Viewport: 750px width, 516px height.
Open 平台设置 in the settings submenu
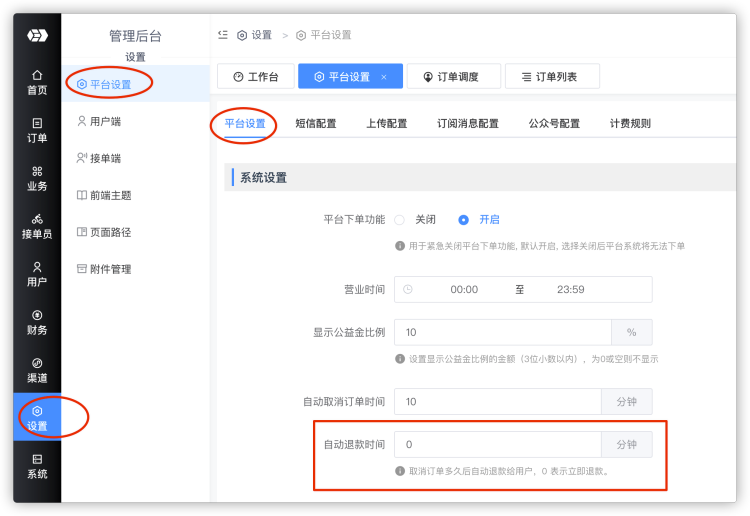point(135,84)
